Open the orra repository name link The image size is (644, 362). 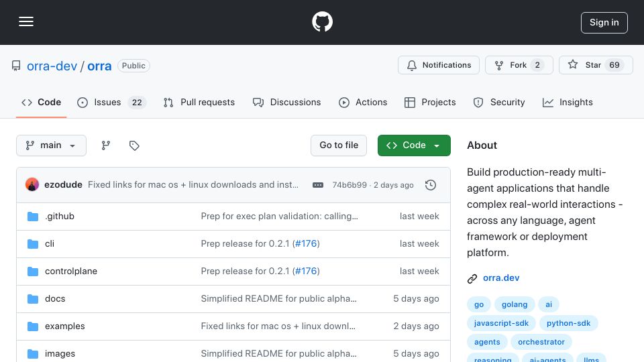click(99, 66)
